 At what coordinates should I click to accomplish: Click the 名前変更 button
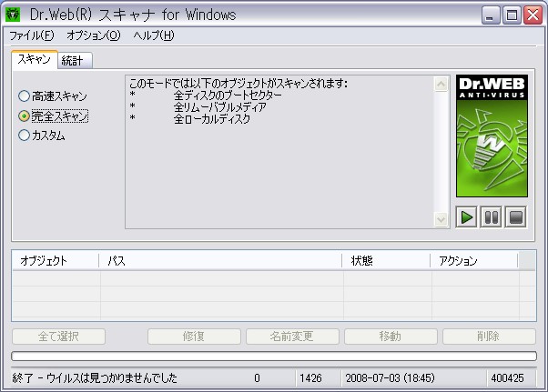[x=292, y=337]
